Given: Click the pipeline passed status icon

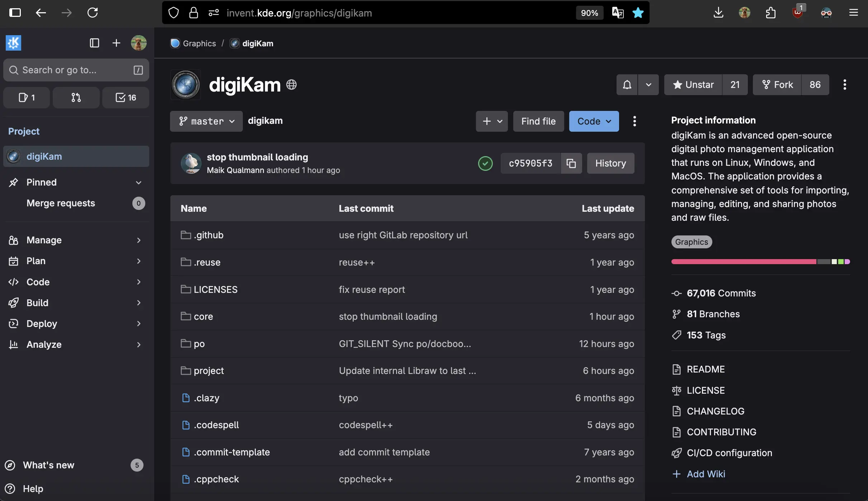Looking at the screenshot, I should tap(485, 163).
